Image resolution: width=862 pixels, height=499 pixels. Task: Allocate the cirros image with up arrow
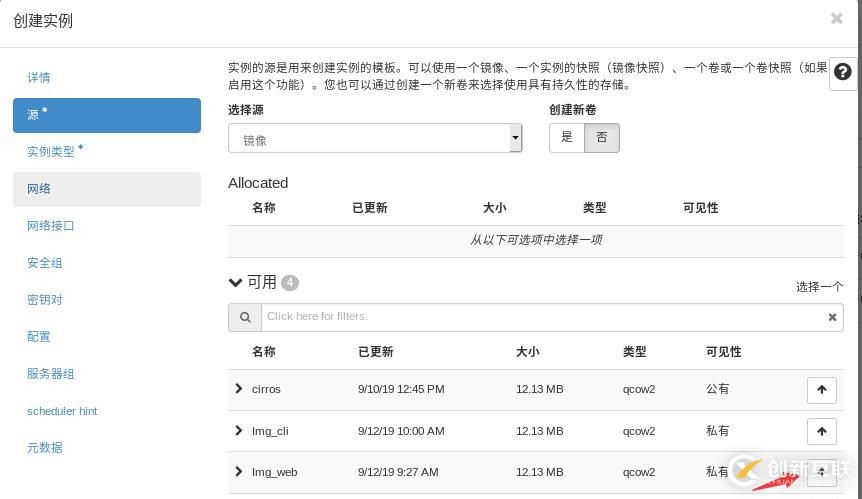point(822,390)
